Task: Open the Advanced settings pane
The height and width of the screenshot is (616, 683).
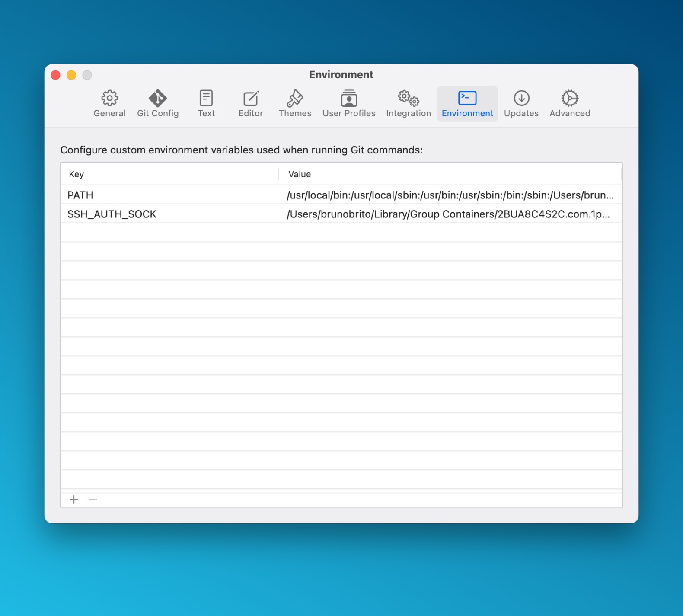Action: (x=570, y=104)
